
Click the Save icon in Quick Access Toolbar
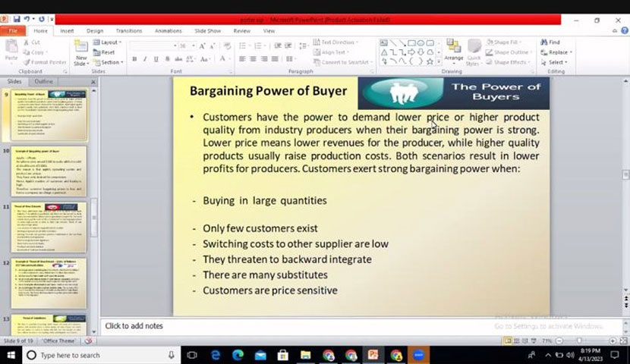click(16, 19)
